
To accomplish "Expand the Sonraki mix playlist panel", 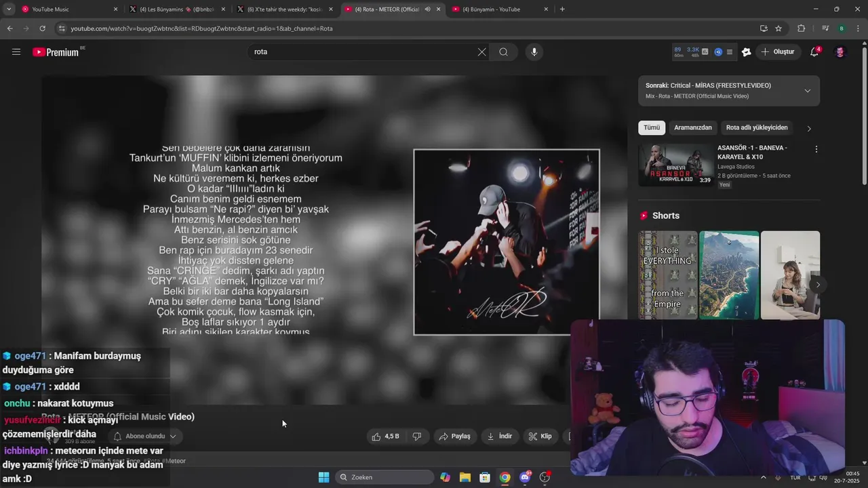I will pyautogui.click(x=807, y=91).
